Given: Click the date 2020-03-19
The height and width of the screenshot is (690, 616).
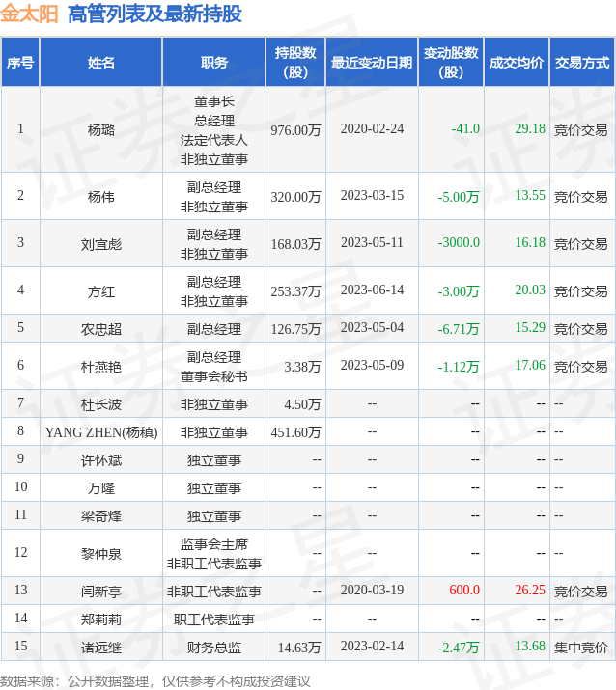Looking at the screenshot, I should [372, 590].
